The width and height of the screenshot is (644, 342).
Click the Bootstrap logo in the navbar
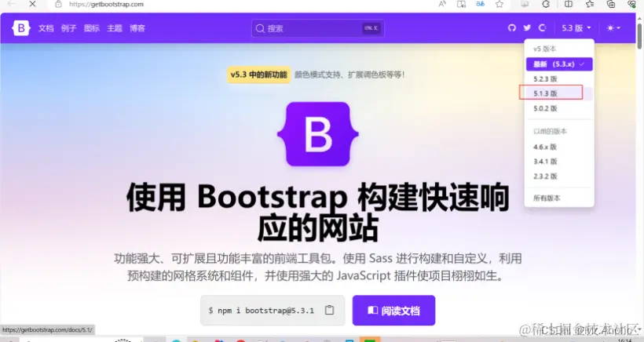tap(21, 28)
